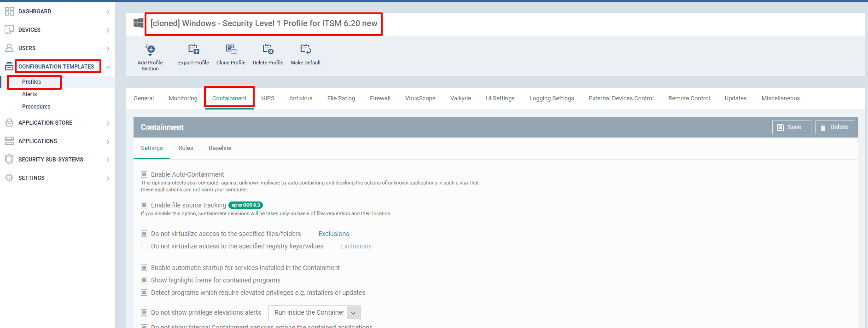Click the Clone Profile icon

click(231, 50)
